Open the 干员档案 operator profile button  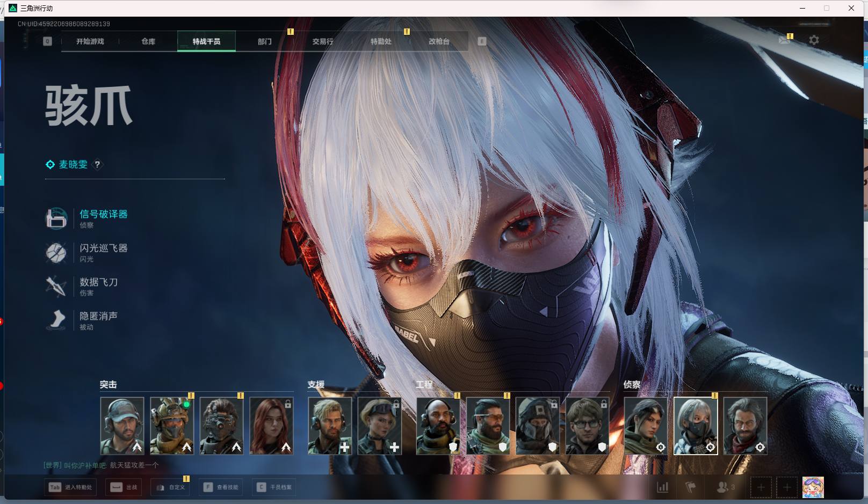click(274, 487)
